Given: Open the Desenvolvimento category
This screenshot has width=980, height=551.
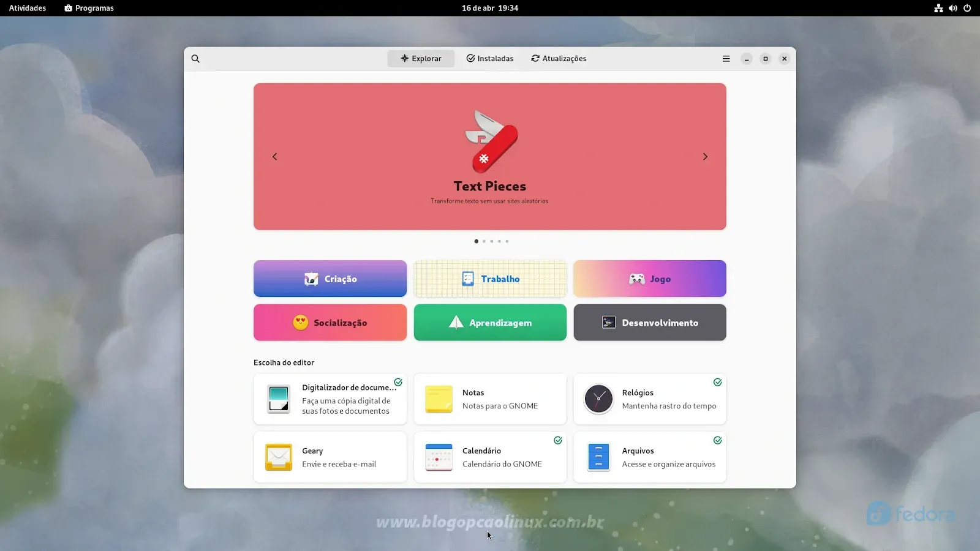Looking at the screenshot, I should [x=650, y=323].
